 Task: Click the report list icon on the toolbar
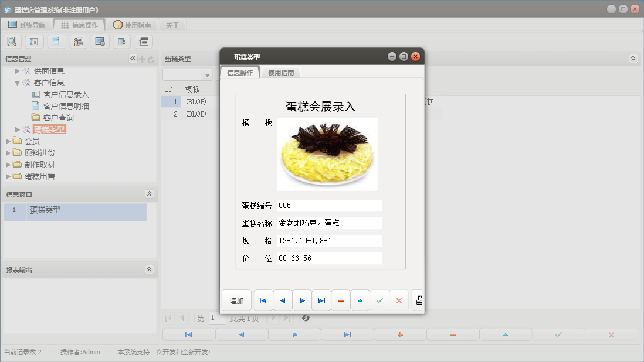33,41
